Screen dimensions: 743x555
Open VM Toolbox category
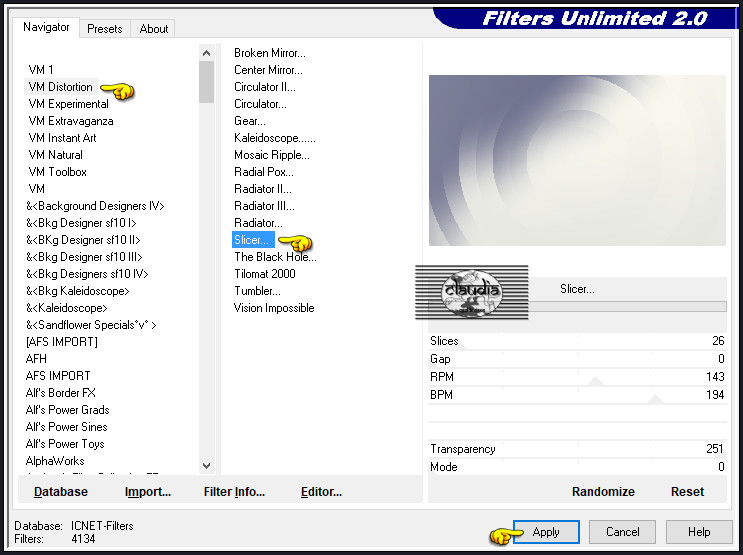(57, 172)
